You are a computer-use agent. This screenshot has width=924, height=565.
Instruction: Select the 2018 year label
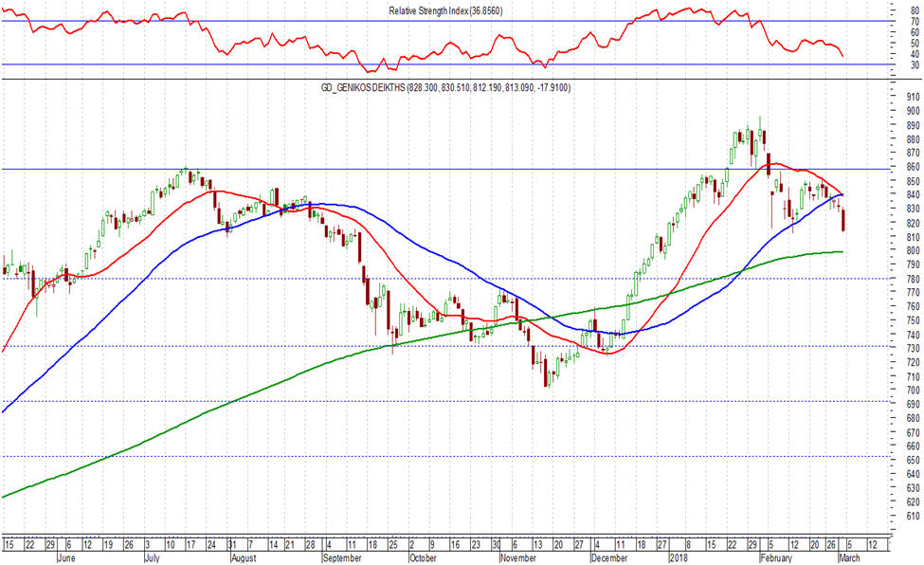pos(679,558)
